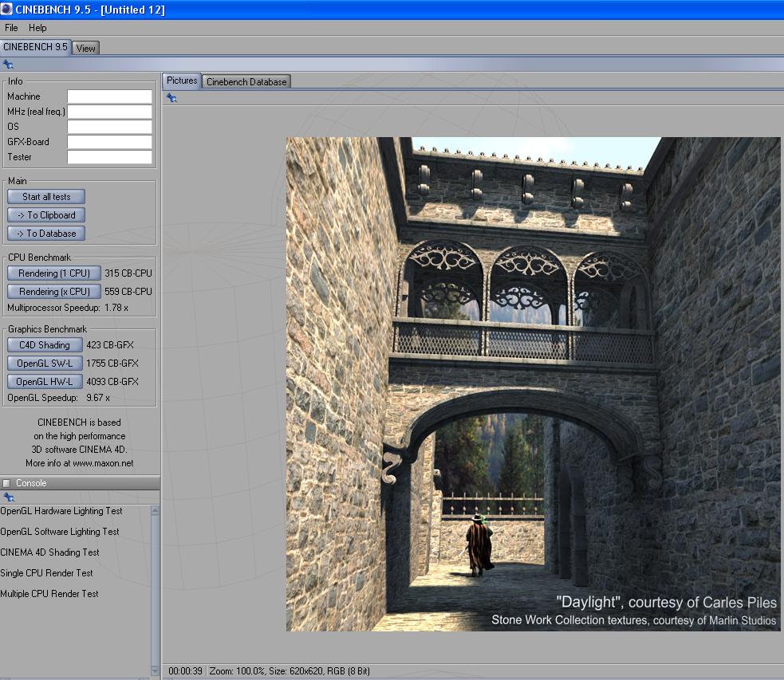Toggle the Console panel checkbox

coord(6,483)
